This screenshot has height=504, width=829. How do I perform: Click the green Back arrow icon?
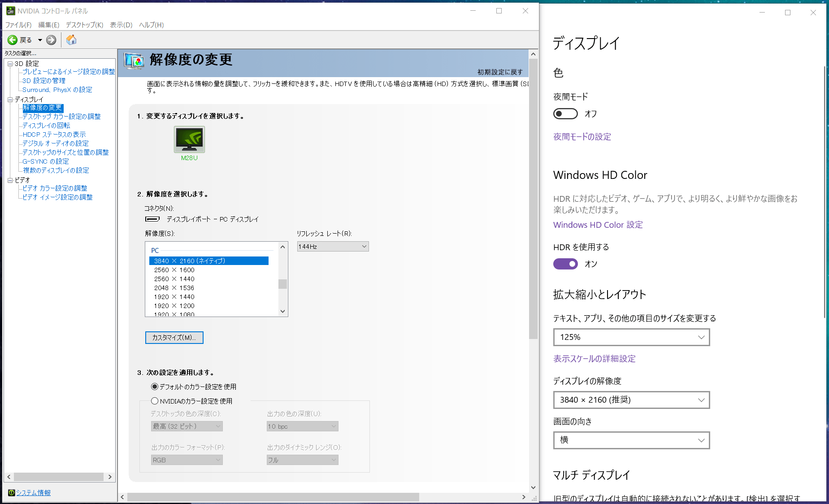pyautogui.click(x=13, y=40)
